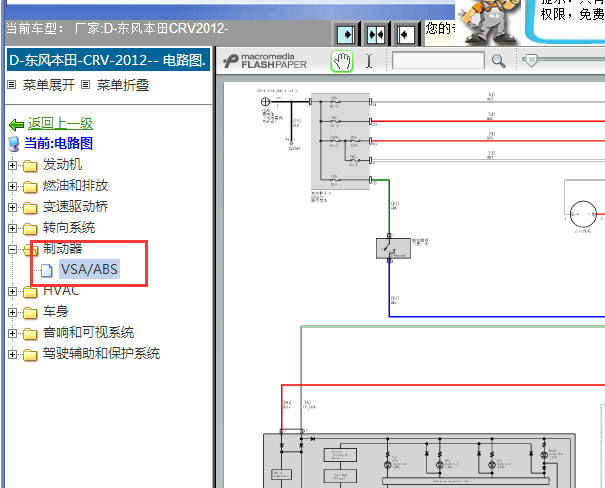Click the 发动机 folder icon
The height and width of the screenshot is (488, 605).
click(x=30, y=166)
